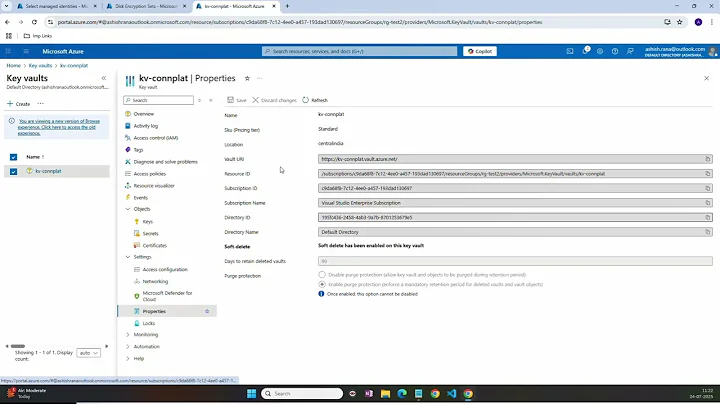The width and height of the screenshot is (720, 404).
Task: Open the kv-connplat vault link in list
Action: click(x=48, y=171)
